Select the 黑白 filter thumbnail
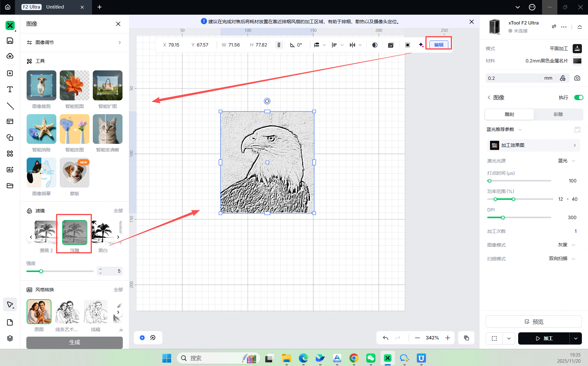 [103, 233]
